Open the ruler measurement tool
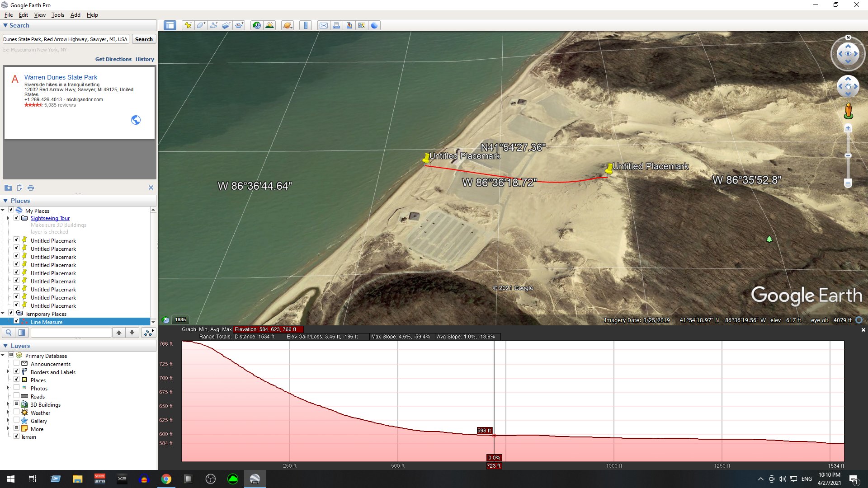The height and width of the screenshot is (488, 868). click(x=306, y=25)
